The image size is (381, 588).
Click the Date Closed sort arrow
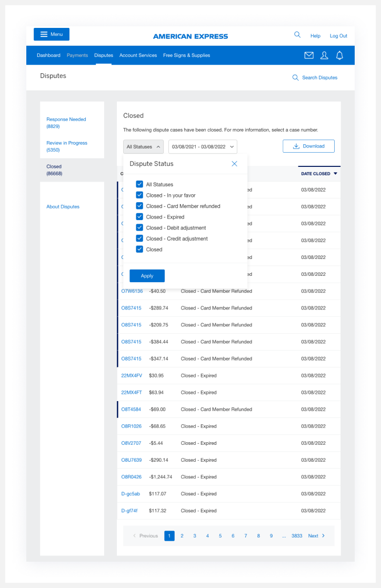click(335, 174)
